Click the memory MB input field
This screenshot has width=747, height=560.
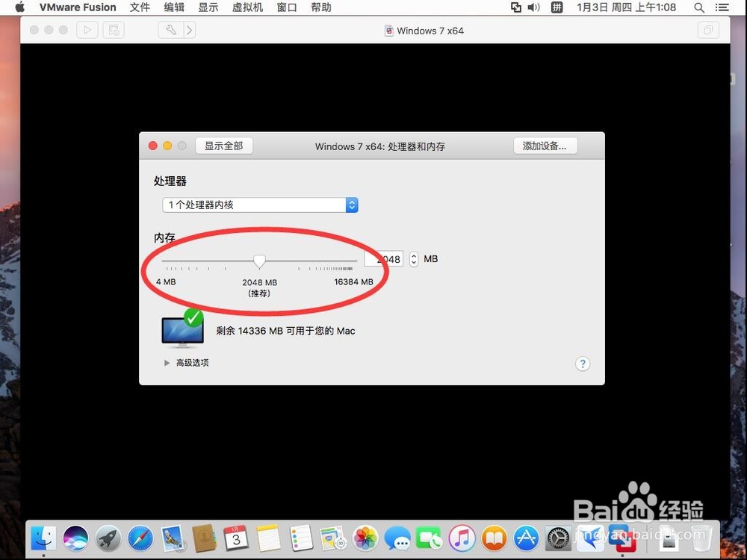coord(383,259)
